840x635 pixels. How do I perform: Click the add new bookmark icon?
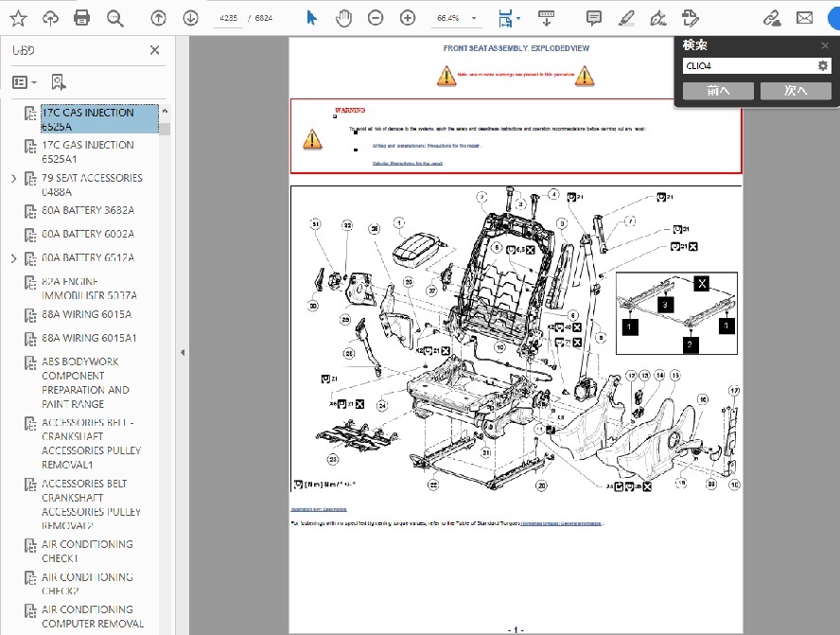59,82
